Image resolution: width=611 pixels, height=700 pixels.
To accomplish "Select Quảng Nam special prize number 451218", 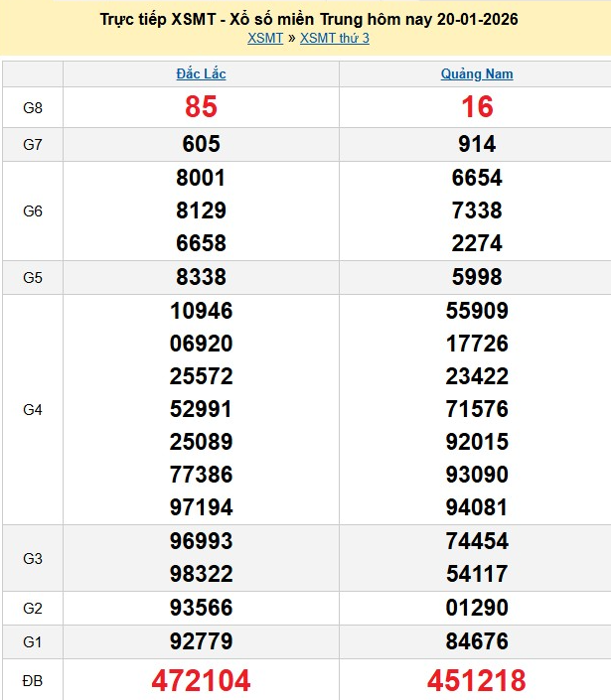I will point(477,680).
